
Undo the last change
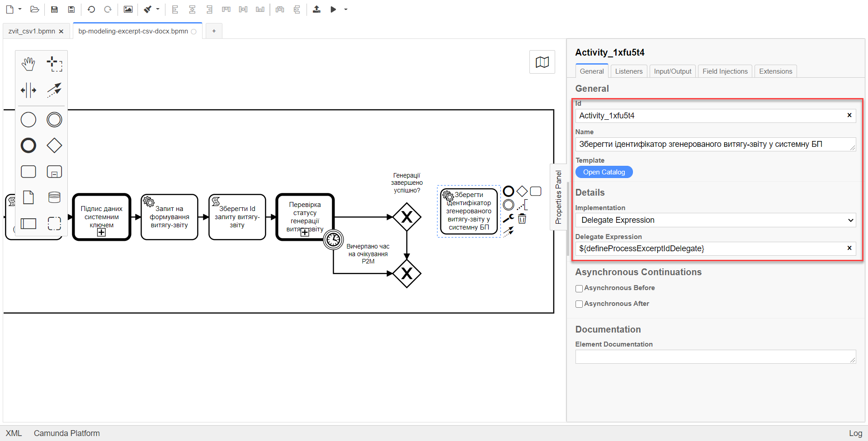tap(91, 9)
